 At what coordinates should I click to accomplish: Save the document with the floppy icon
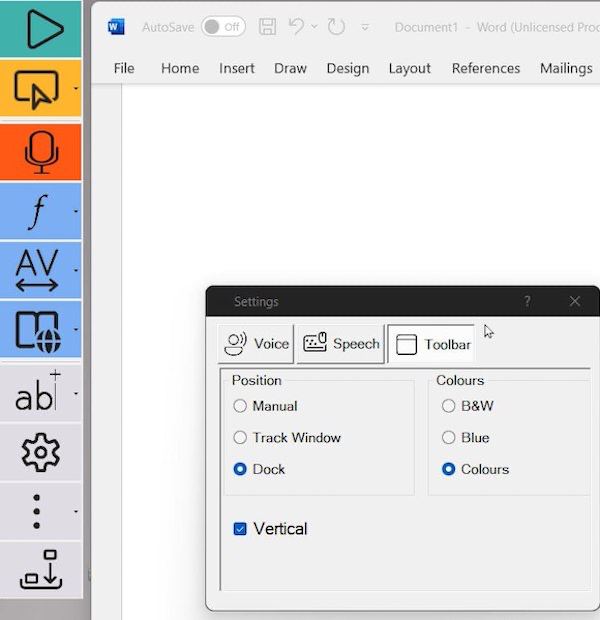pyautogui.click(x=267, y=27)
